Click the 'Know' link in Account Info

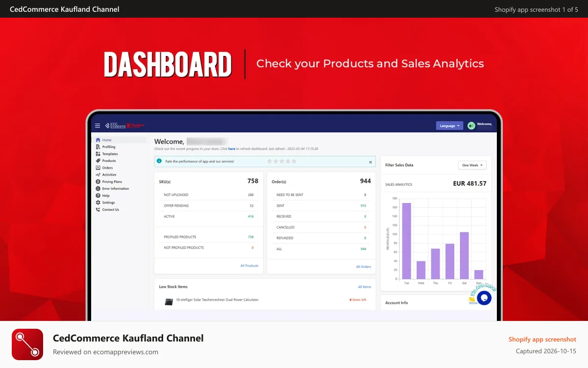[473, 303]
